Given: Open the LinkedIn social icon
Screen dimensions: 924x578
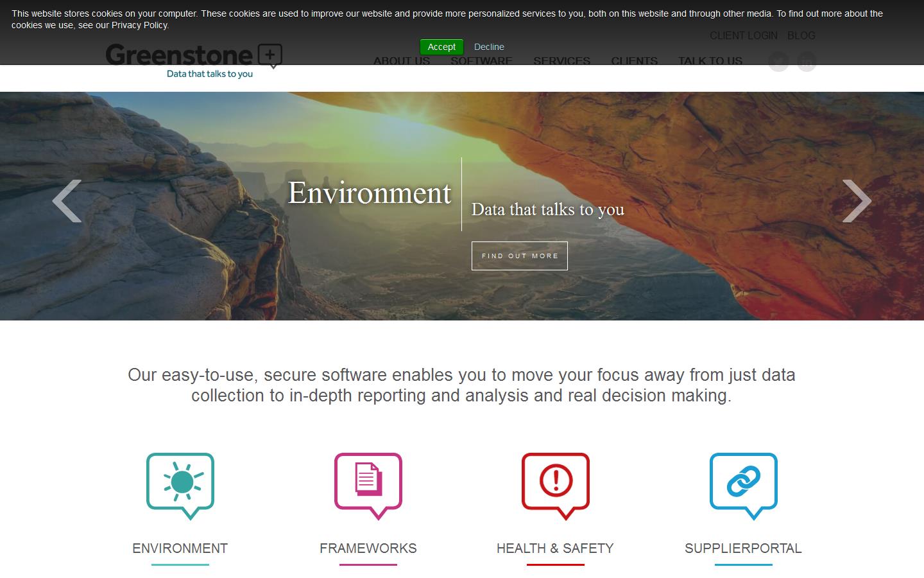Looking at the screenshot, I should pos(807,62).
